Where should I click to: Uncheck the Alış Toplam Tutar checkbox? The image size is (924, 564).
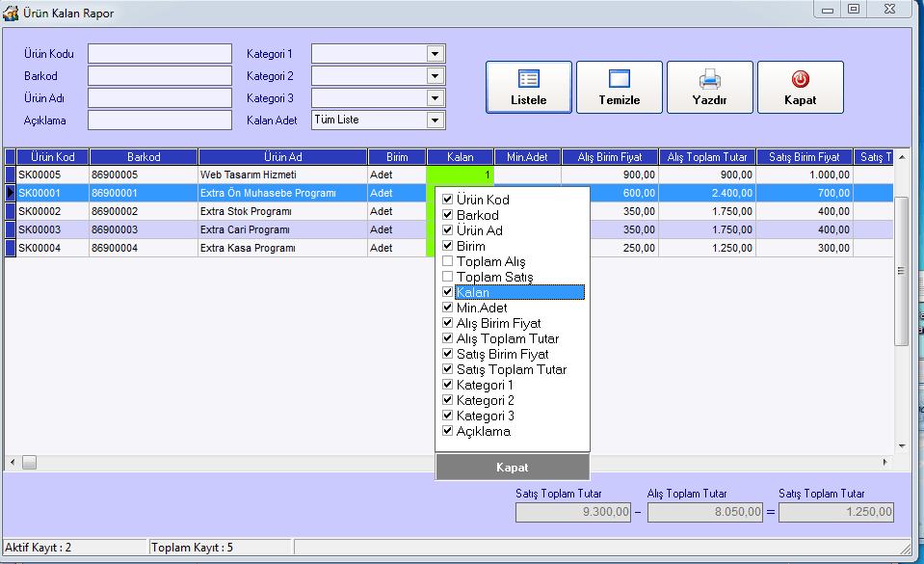[x=448, y=338]
